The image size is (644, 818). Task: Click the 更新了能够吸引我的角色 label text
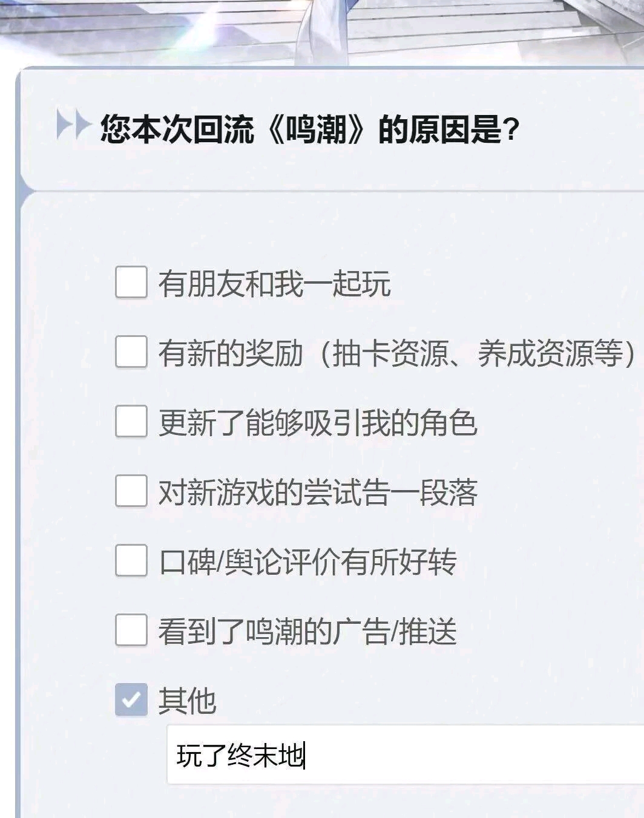[x=317, y=422]
